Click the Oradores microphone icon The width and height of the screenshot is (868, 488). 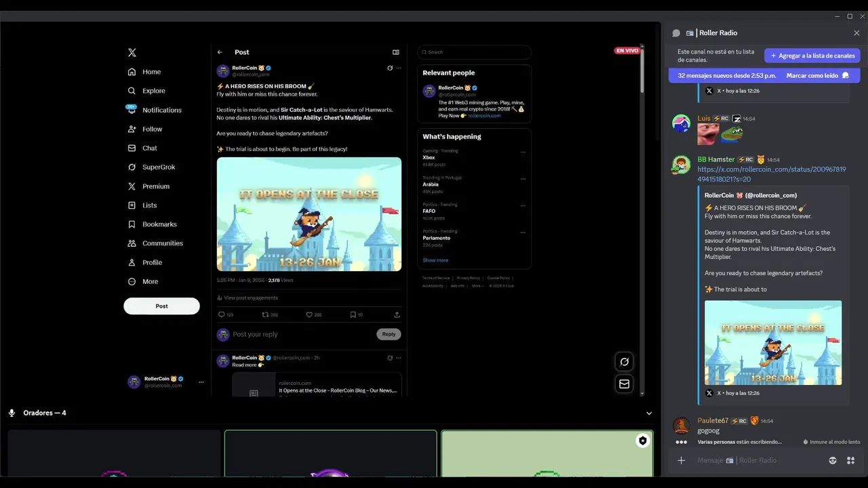pos(12,413)
